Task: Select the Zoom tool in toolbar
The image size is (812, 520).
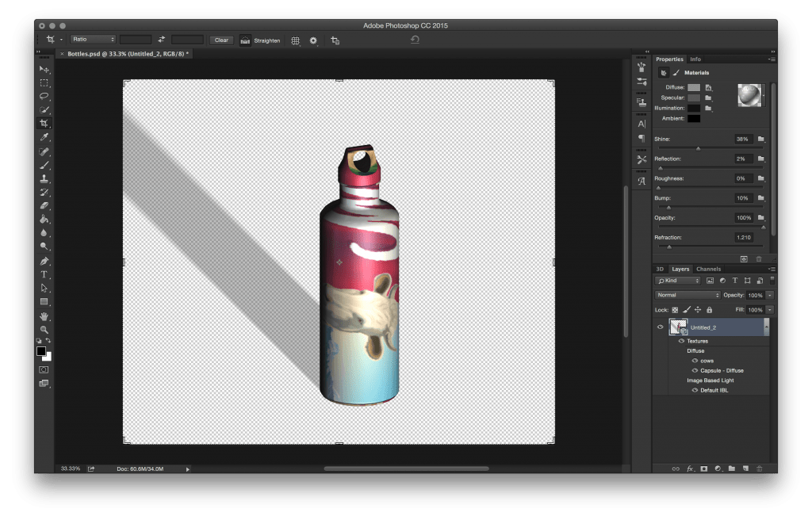Action: (44, 329)
